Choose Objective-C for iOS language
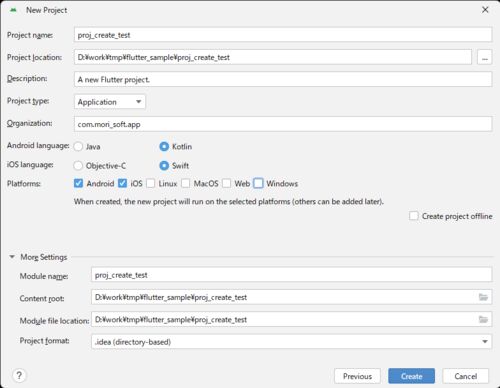This screenshot has height=388, width=500. [78, 166]
